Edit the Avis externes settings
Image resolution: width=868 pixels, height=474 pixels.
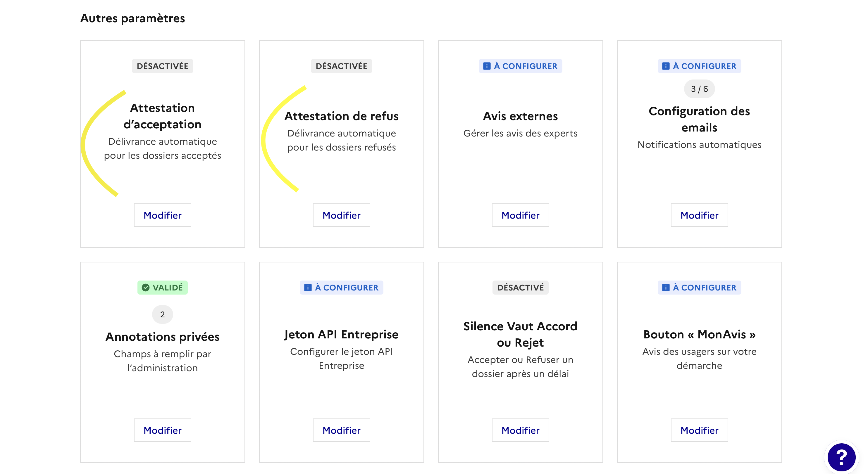coord(520,215)
